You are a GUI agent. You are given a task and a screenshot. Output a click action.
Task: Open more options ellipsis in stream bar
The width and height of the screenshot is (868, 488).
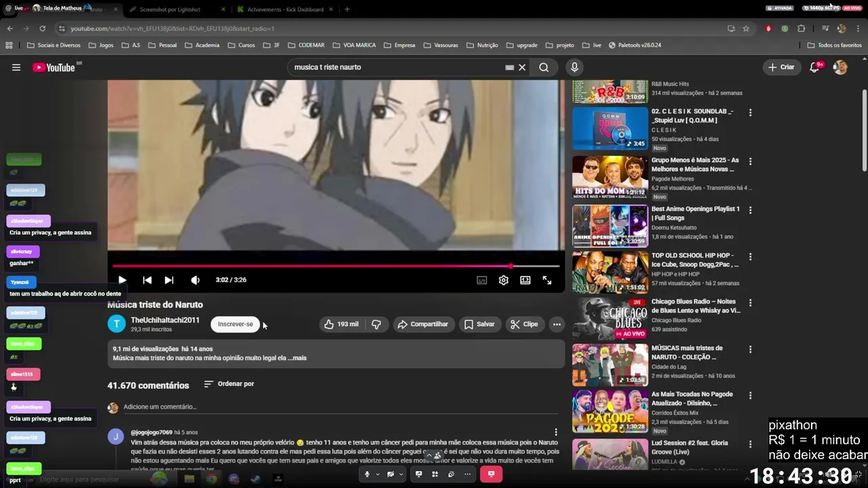pyautogui.click(x=467, y=474)
